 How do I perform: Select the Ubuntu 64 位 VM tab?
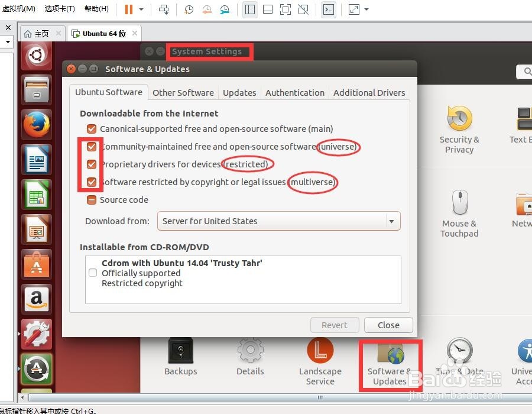100,34
